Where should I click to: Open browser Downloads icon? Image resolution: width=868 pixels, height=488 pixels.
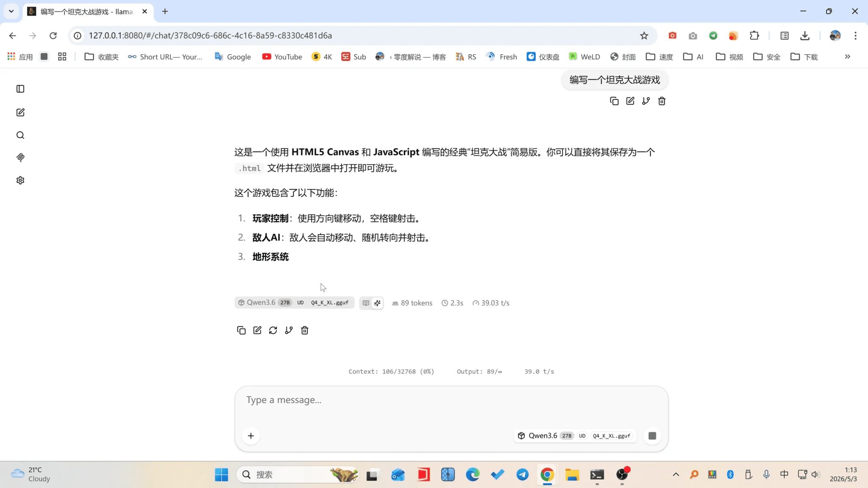805,36
